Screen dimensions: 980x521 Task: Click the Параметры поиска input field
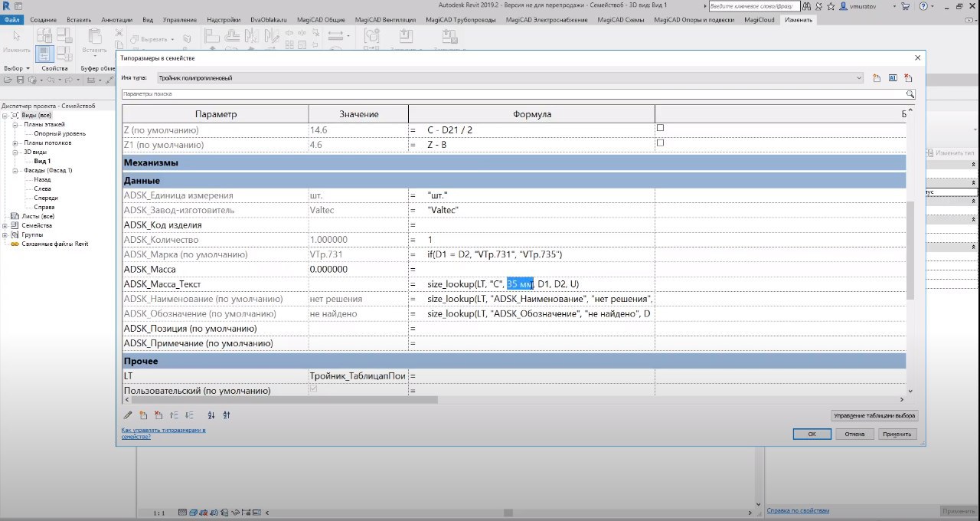513,94
